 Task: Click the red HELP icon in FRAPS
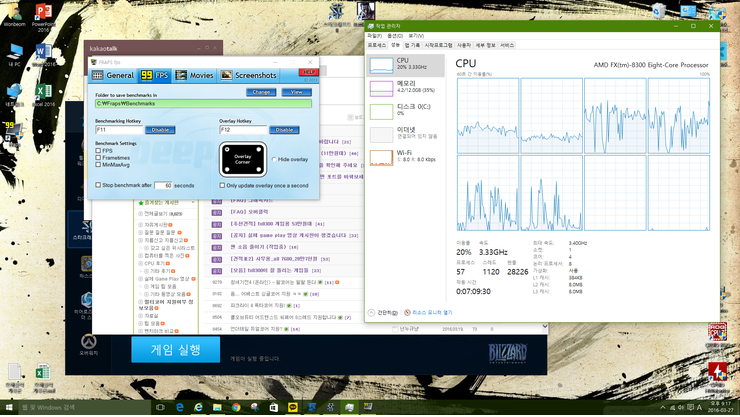click(309, 72)
